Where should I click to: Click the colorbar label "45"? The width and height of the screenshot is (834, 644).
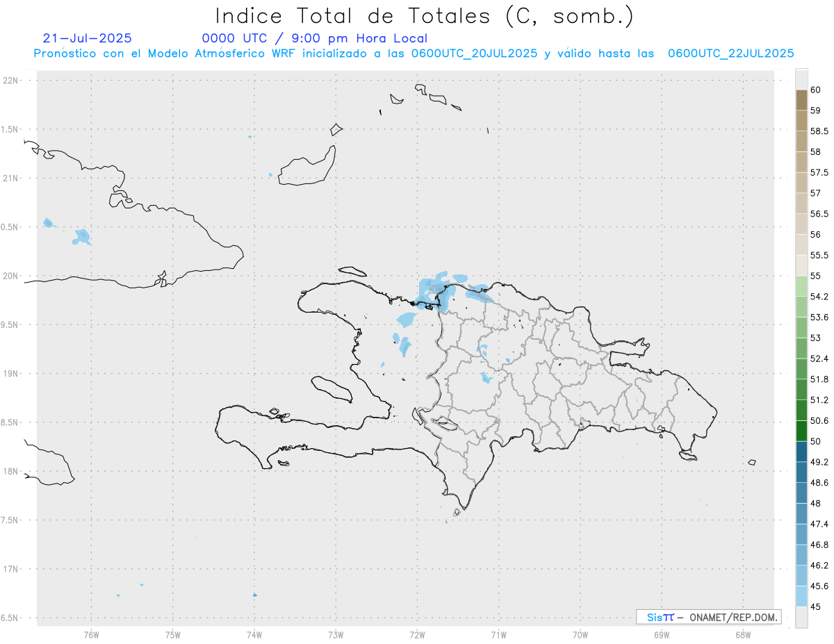click(815, 606)
